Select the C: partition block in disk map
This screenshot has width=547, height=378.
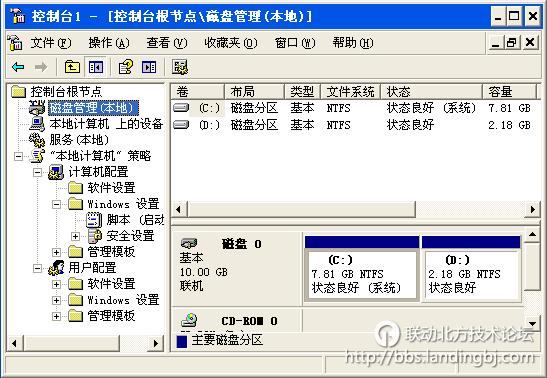[362, 268]
